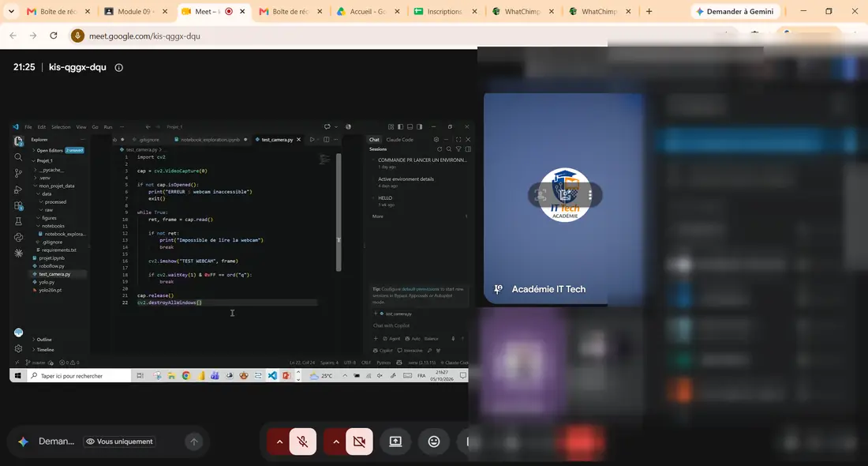868x466 pixels.
Task: Open the Manage gear in VS Code activity bar
Action: (x=18, y=348)
